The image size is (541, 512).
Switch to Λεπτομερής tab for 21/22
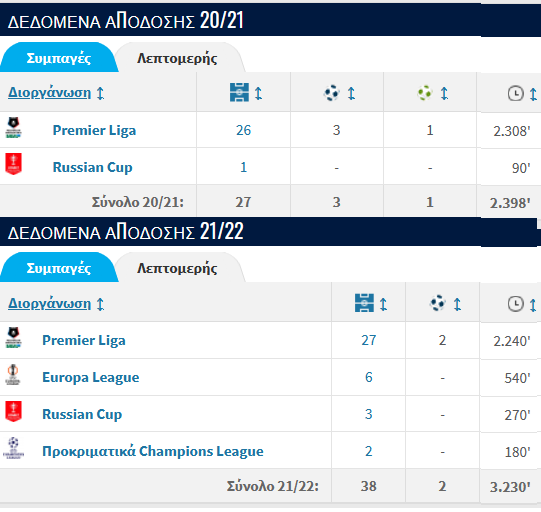click(177, 268)
